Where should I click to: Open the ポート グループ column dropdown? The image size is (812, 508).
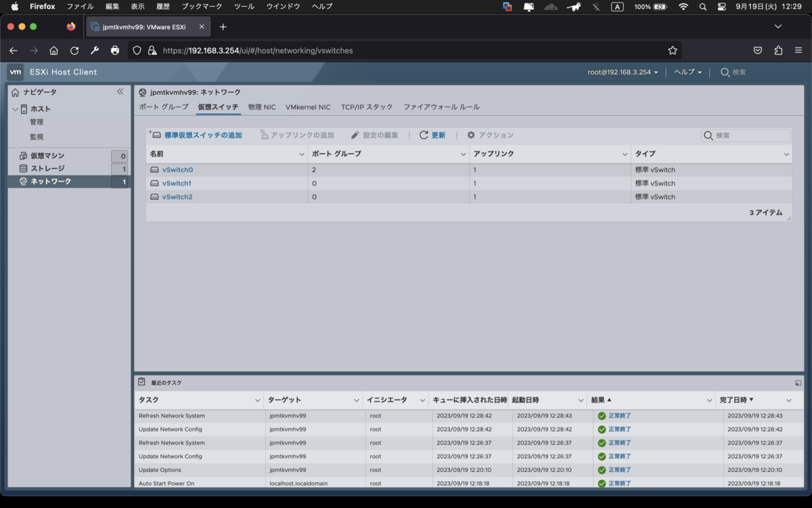(x=464, y=154)
